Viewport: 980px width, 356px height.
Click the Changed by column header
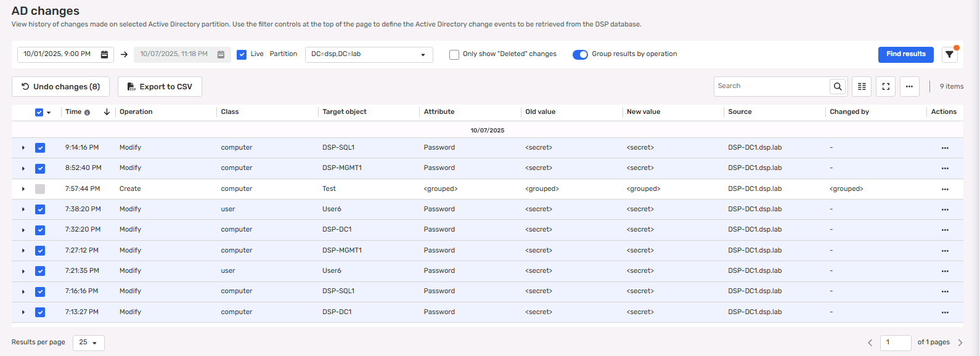(x=849, y=112)
